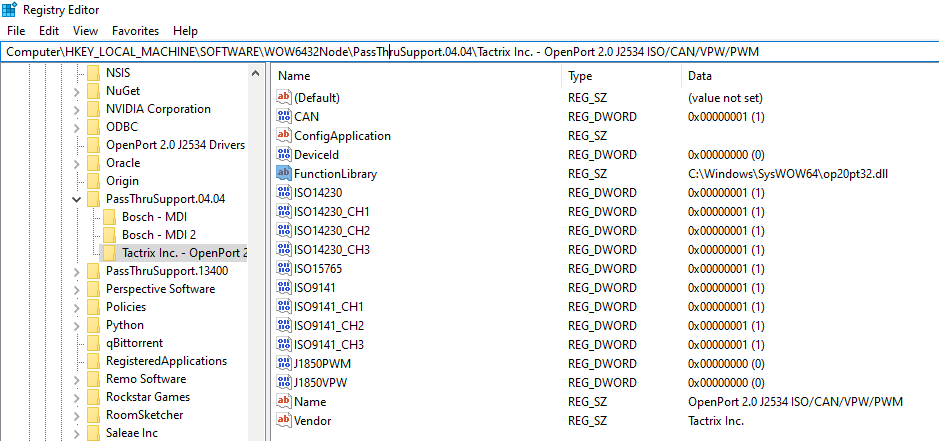The width and height of the screenshot is (939, 441).
Task: Click the DWORD icon next to ISO9141_CH1
Action: (x=284, y=307)
